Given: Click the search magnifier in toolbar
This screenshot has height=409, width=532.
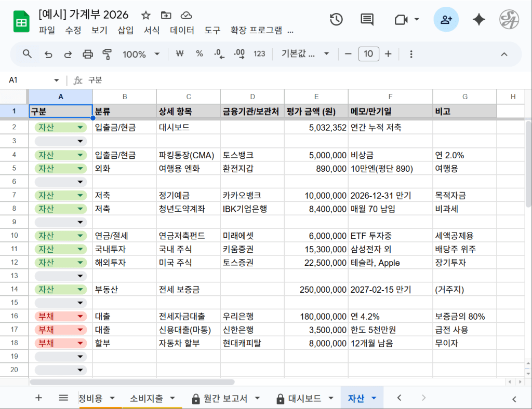Looking at the screenshot, I should [28, 54].
